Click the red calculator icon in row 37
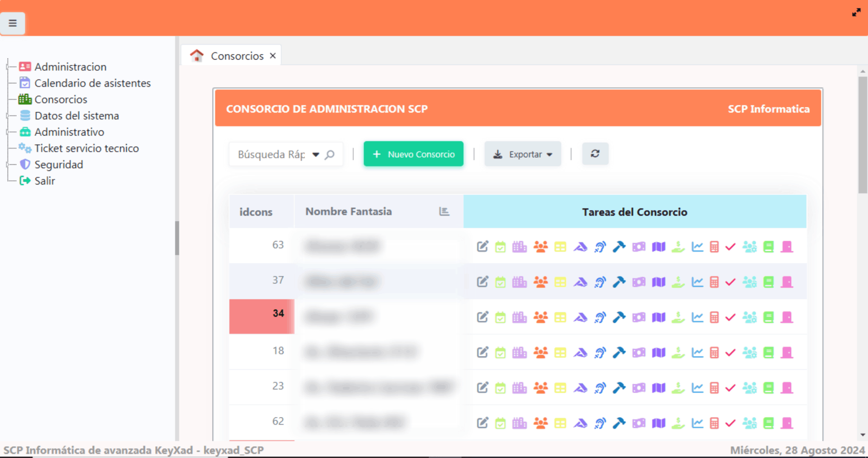868x458 pixels. click(714, 282)
